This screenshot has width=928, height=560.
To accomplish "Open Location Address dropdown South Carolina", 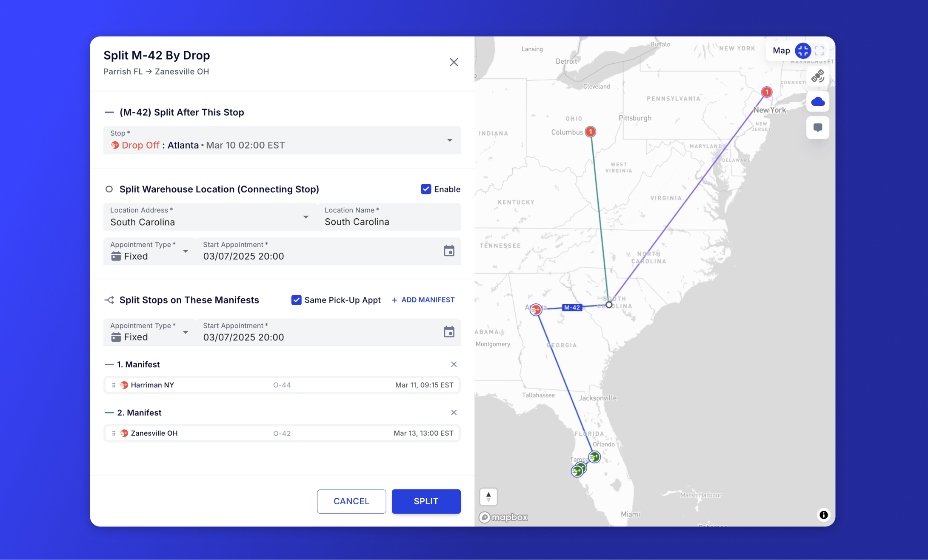I will click(306, 217).
